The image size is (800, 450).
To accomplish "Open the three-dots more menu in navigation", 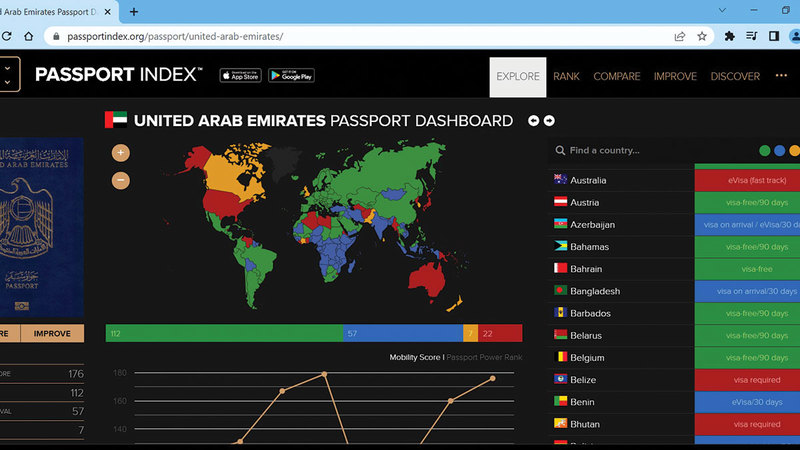I will tap(781, 76).
